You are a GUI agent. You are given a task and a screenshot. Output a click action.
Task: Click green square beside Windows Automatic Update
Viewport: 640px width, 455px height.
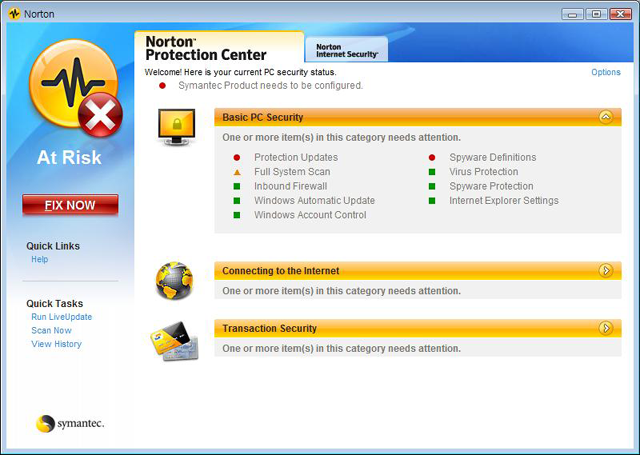(237, 201)
